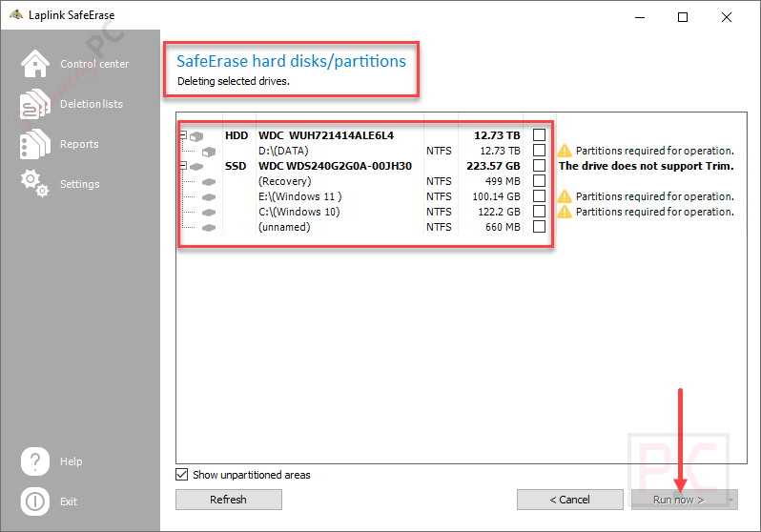Check the D:\(DATA) partition checkbox

(539, 150)
